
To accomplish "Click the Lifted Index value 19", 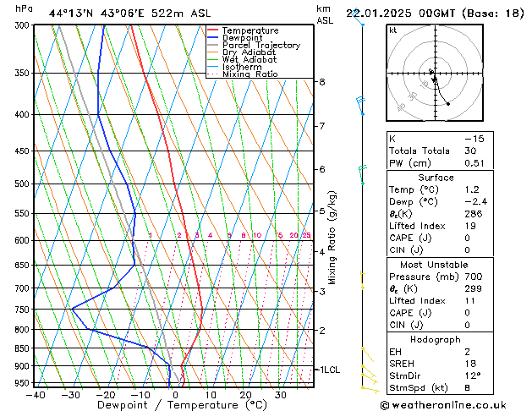I will coord(470,226).
